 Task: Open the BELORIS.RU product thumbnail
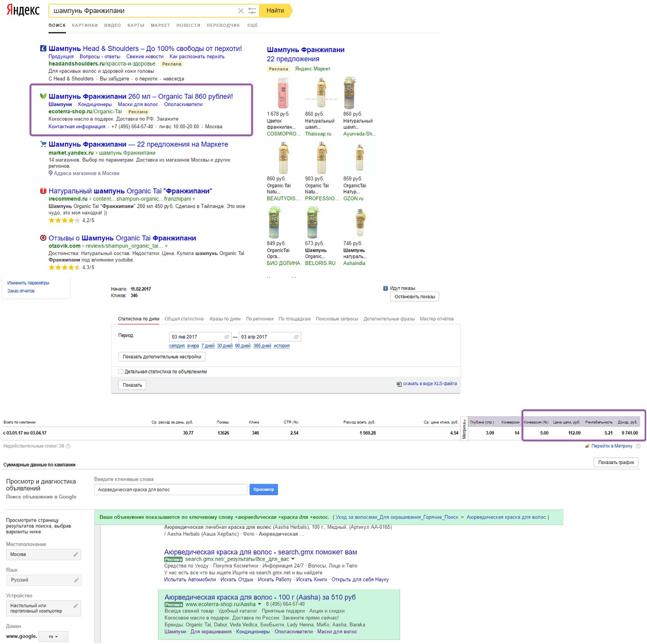click(x=312, y=222)
